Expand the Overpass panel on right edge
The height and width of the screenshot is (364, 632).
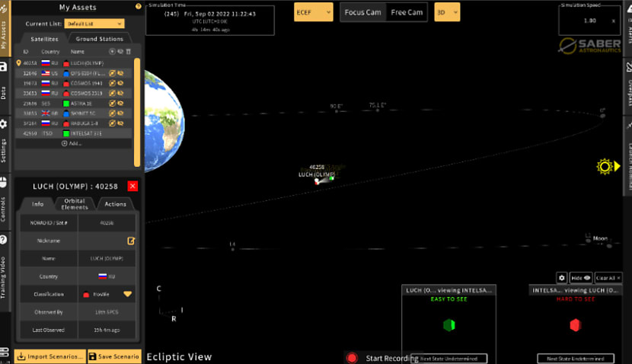628,86
